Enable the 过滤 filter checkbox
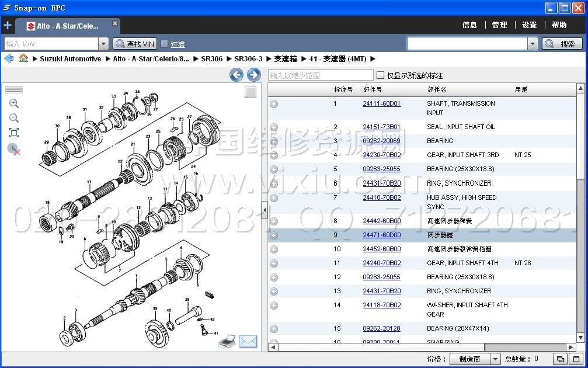588x368 pixels. click(165, 44)
